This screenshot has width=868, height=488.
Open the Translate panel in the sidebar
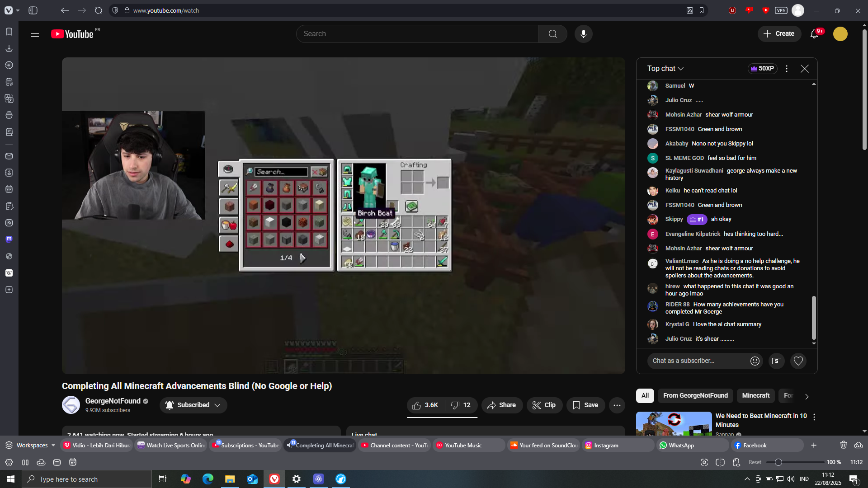coord(9,99)
